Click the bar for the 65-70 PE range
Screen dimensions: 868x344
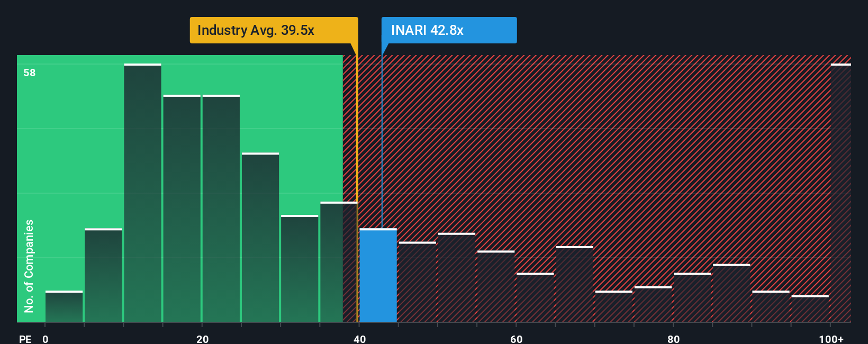click(574, 284)
